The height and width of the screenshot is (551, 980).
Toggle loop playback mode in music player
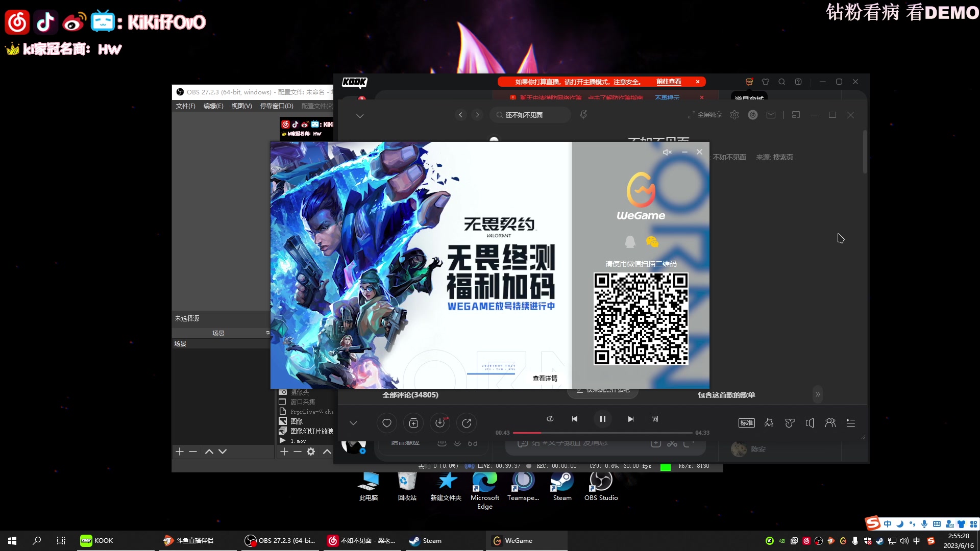point(550,419)
